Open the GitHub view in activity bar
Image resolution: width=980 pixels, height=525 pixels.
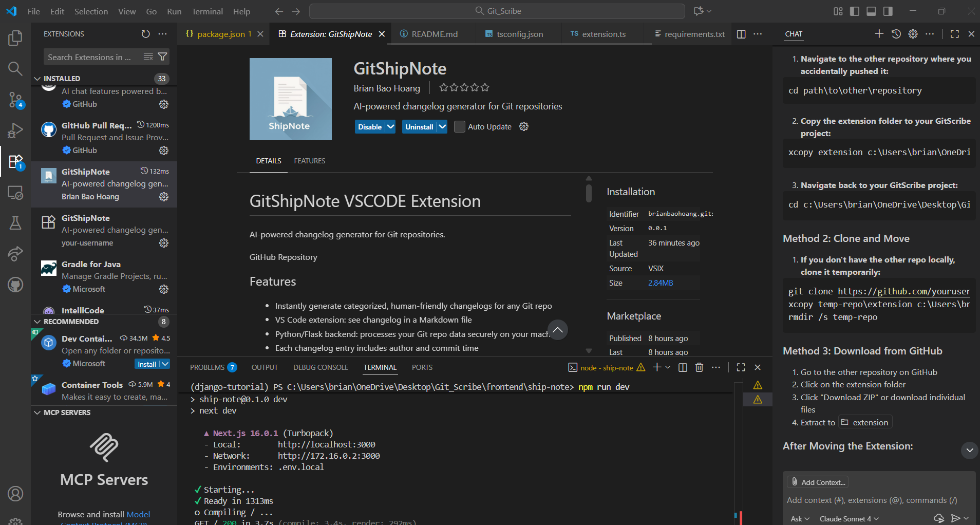point(15,285)
